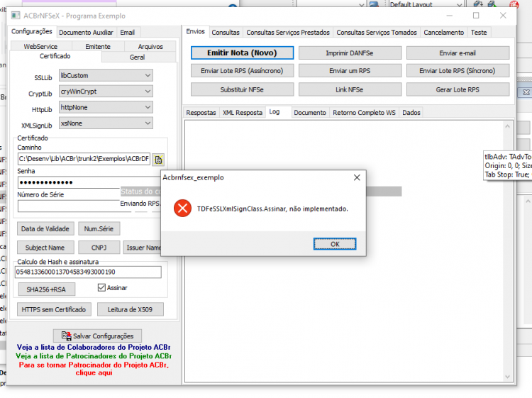Select the Certificado tab
532x398 pixels.
55,56
